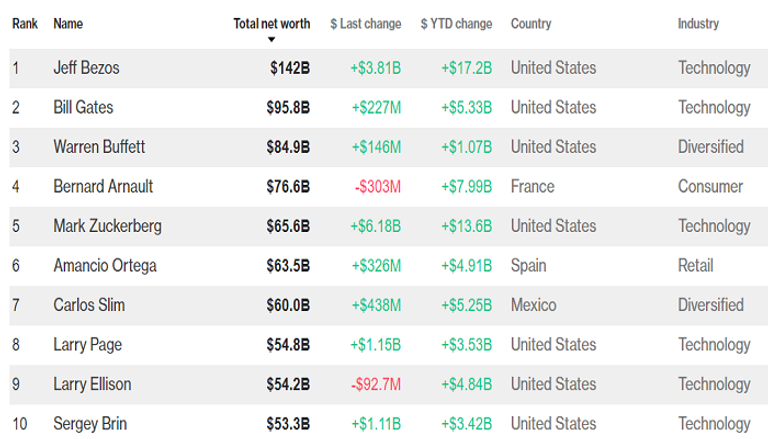This screenshot has width=768, height=439.
Task: Click on Sergey Brin's name
Action: coord(91,423)
